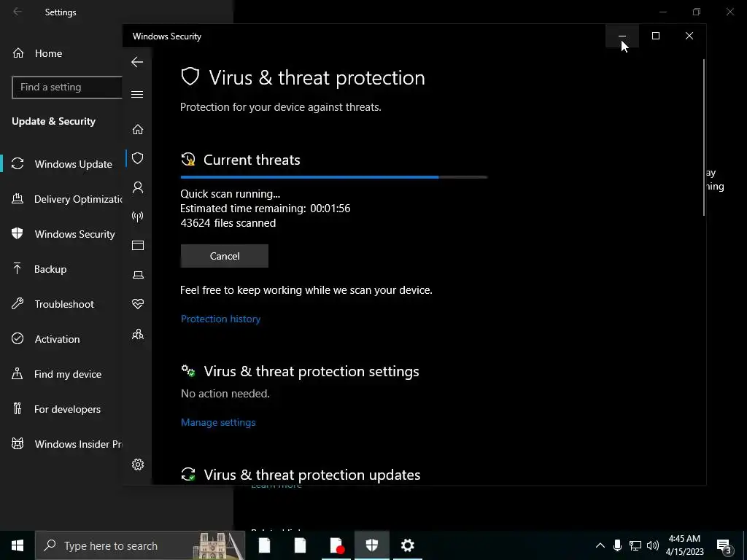Click '43624 files scanned' text
The height and width of the screenshot is (560, 747).
pos(228,223)
